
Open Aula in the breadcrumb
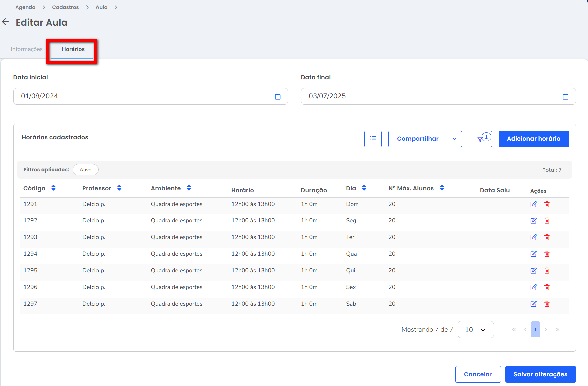click(102, 7)
